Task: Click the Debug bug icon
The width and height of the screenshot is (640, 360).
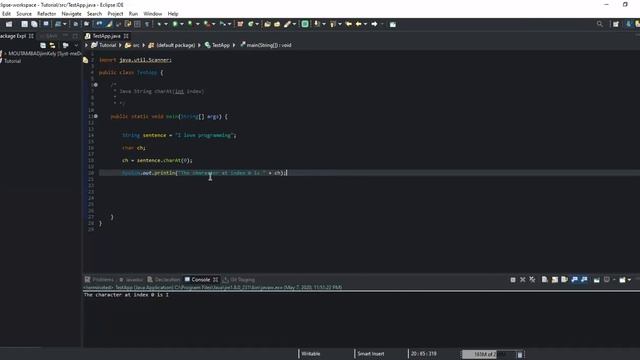Action: tap(159, 24)
